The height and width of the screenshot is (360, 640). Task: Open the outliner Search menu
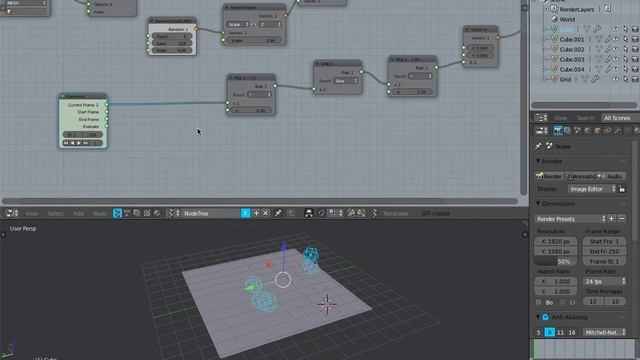[x=585, y=118]
